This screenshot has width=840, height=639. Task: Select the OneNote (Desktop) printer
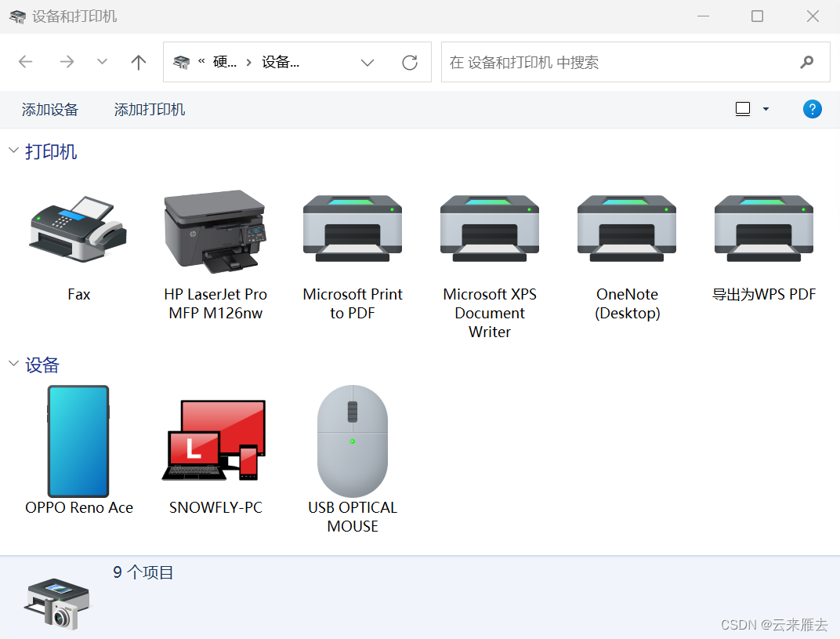point(627,229)
